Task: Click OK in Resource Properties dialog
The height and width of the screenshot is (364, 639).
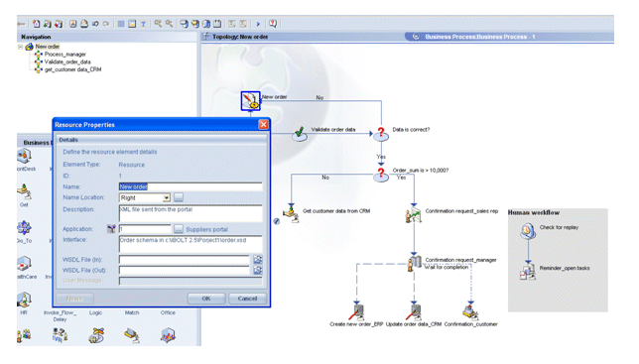Action: [206, 299]
